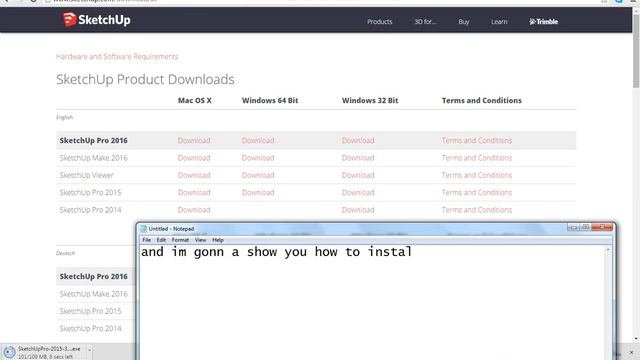
Task: Click inside the Notepad text area
Action: click(x=371, y=302)
